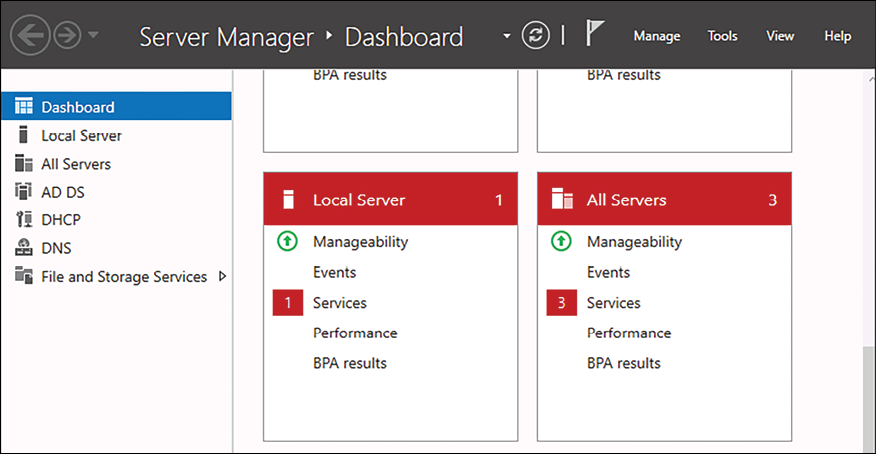Open the notifications flag
This screenshot has width=876, height=454.
(594, 32)
